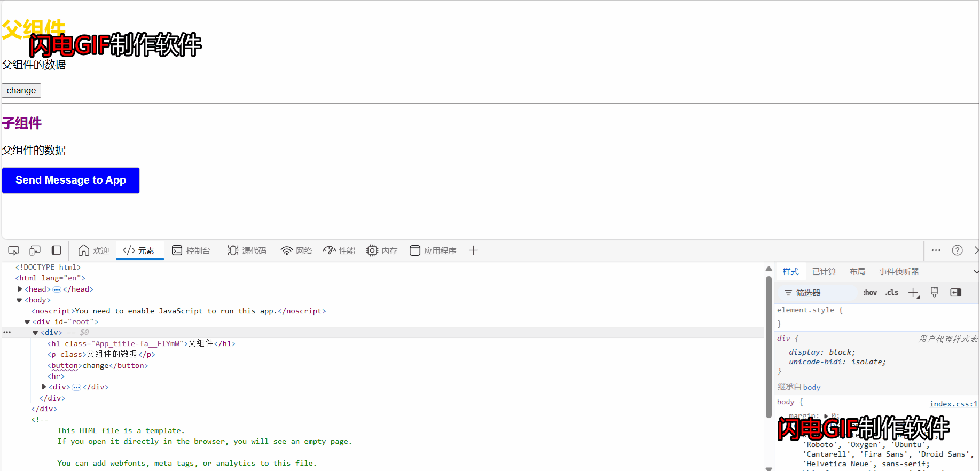Open the Network (网络) tab

[x=296, y=250]
